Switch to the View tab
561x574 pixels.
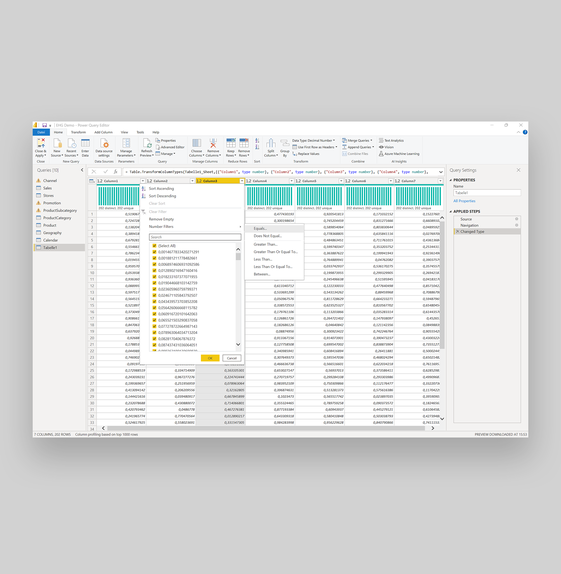[x=125, y=132]
